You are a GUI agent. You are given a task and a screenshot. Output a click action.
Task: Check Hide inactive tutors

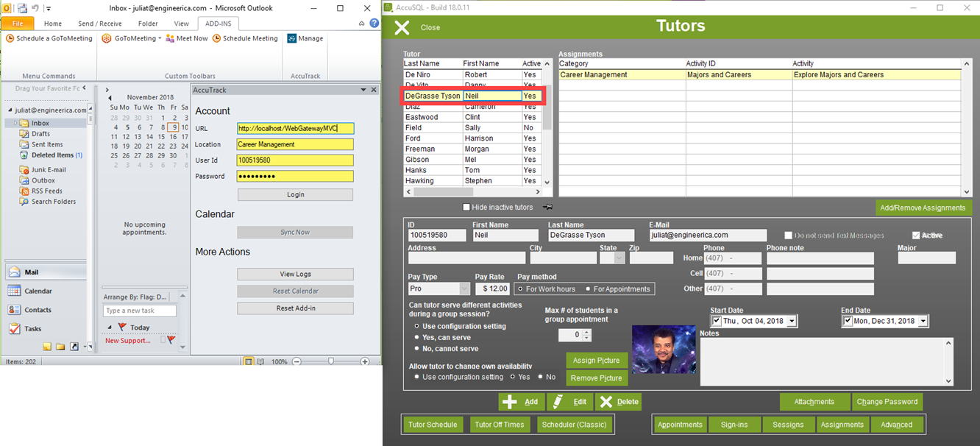(466, 208)
